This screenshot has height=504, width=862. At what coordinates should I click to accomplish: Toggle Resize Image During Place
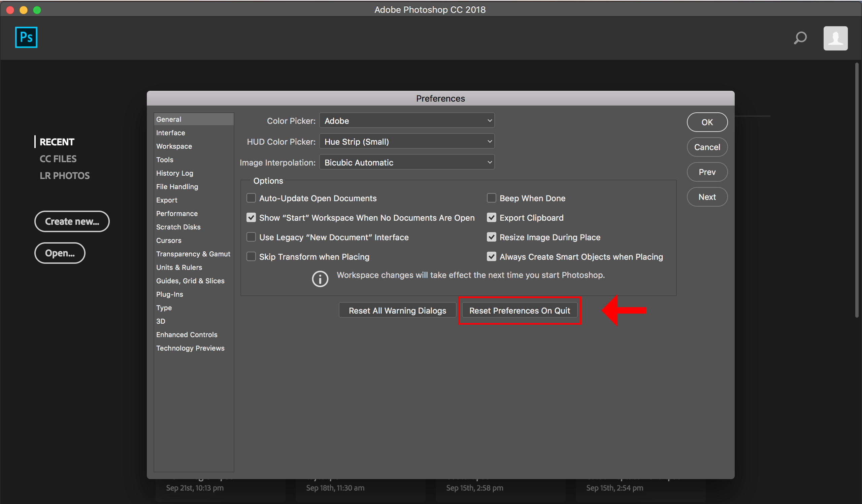click(492, 237)
